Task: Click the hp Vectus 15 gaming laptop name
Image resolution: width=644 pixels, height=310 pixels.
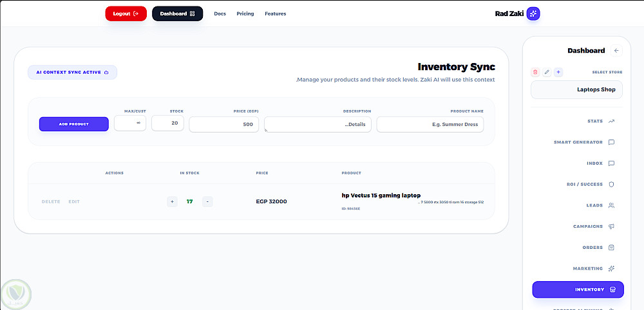Action: 381,195
